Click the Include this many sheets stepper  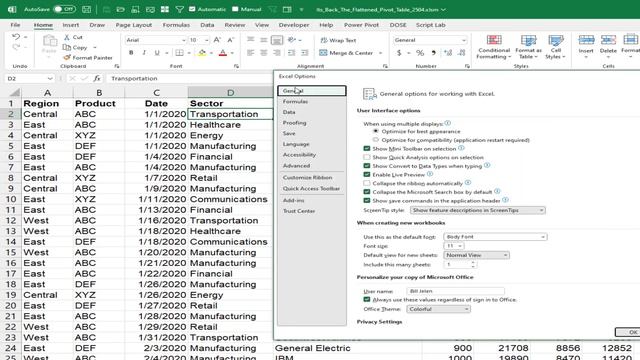[x=473, y=264]
